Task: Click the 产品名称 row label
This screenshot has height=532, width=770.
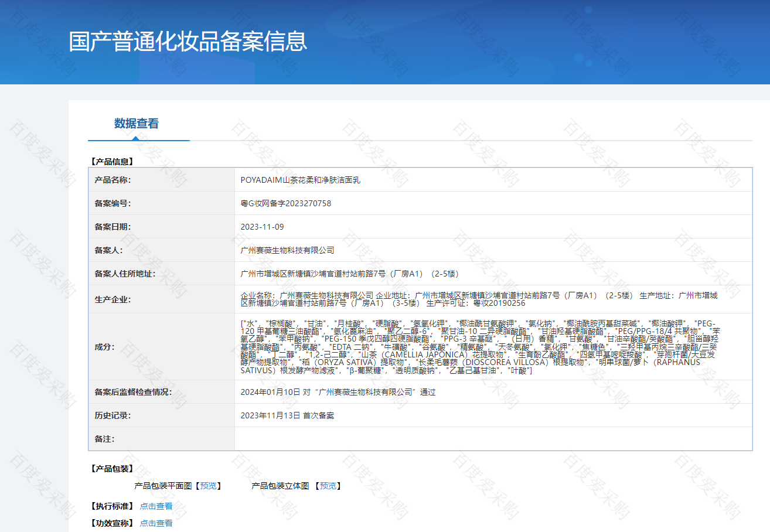Action: tap(113, 180)
